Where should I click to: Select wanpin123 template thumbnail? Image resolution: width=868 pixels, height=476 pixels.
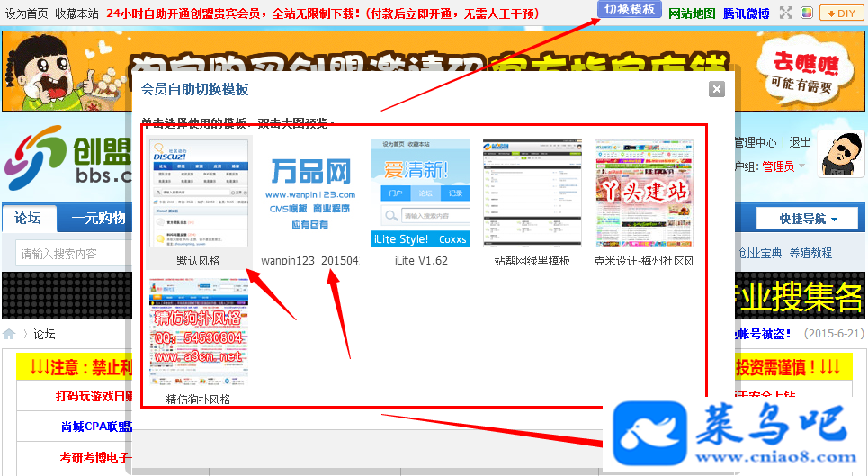click(x=310, y=193)
